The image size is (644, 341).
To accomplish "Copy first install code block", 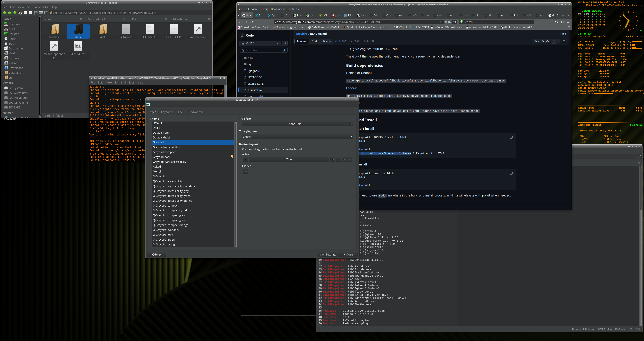I will pos(511,137).
